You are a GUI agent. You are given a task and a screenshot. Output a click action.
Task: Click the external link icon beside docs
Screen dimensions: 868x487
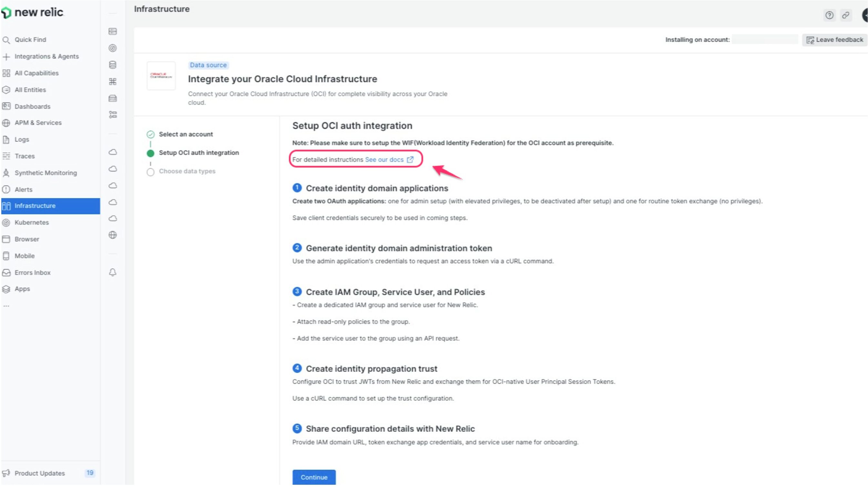click(x=410, y=160)
